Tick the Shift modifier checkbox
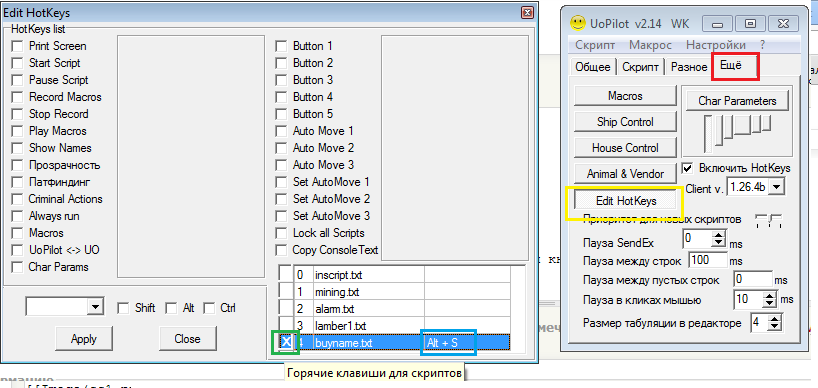 click(123, 308)
